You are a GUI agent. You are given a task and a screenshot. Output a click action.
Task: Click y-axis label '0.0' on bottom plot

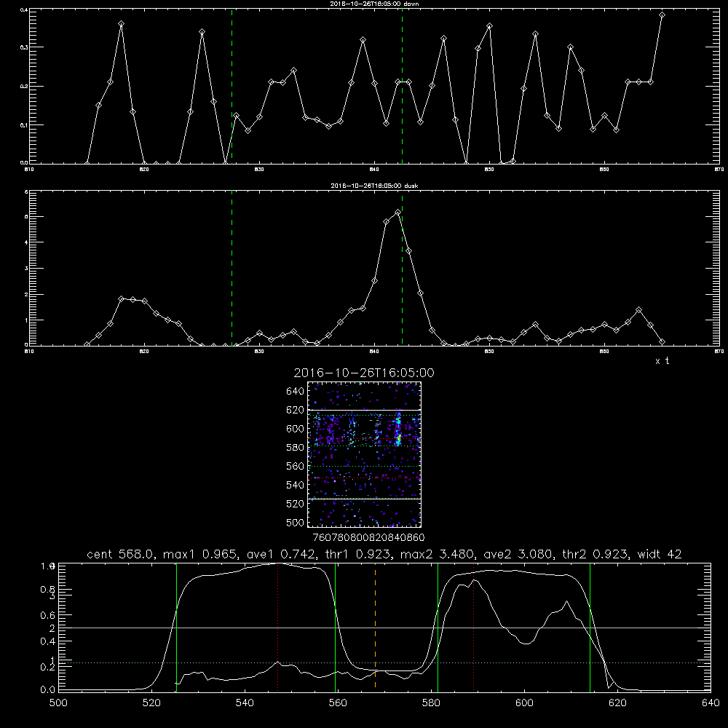click(x=48, y=690)
